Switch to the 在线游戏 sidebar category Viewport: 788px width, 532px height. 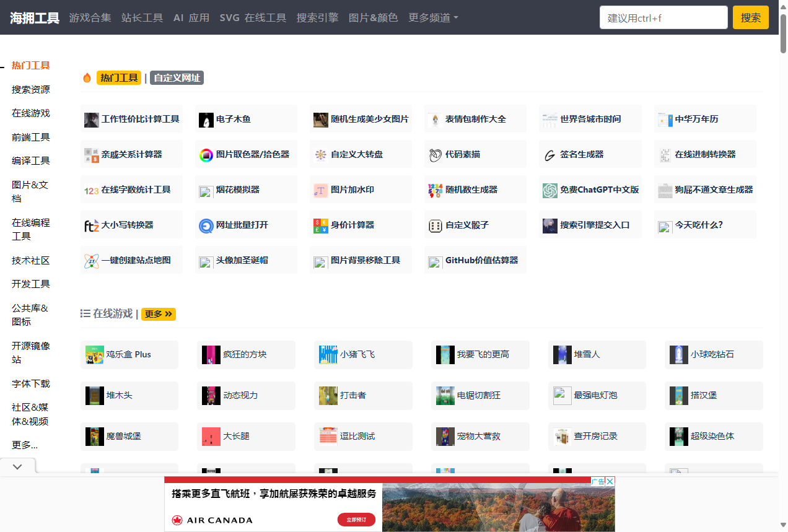(31, 113)
